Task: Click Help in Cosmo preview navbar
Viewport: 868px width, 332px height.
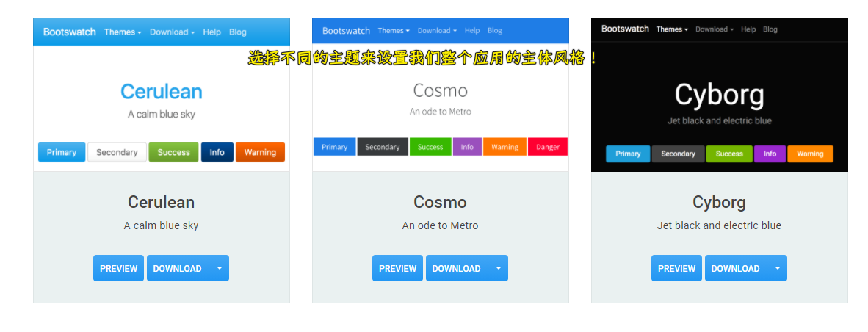Action: click(x=472, y=30)
